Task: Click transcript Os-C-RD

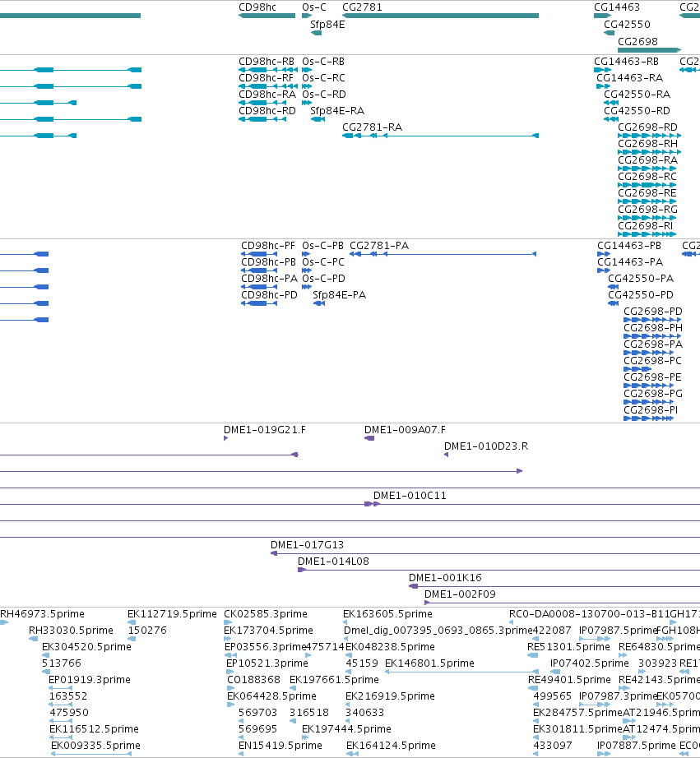Action: pyautogui.click(x=323, y=95)
